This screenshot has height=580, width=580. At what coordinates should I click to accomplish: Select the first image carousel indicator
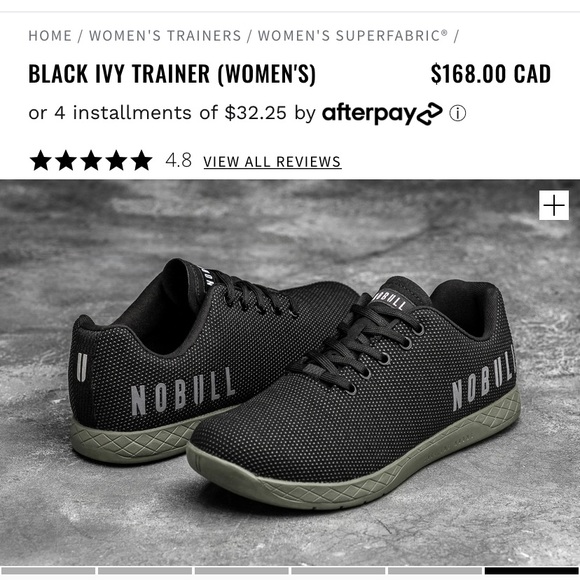click(x=48, y=571)
